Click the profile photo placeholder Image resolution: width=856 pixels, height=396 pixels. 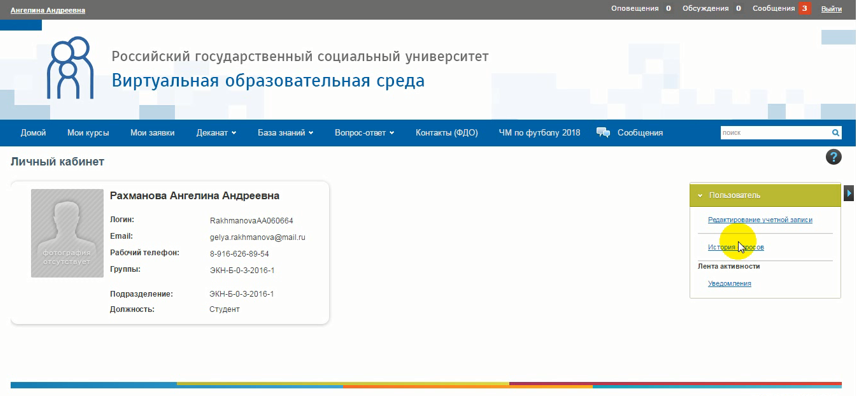[67, 233]
